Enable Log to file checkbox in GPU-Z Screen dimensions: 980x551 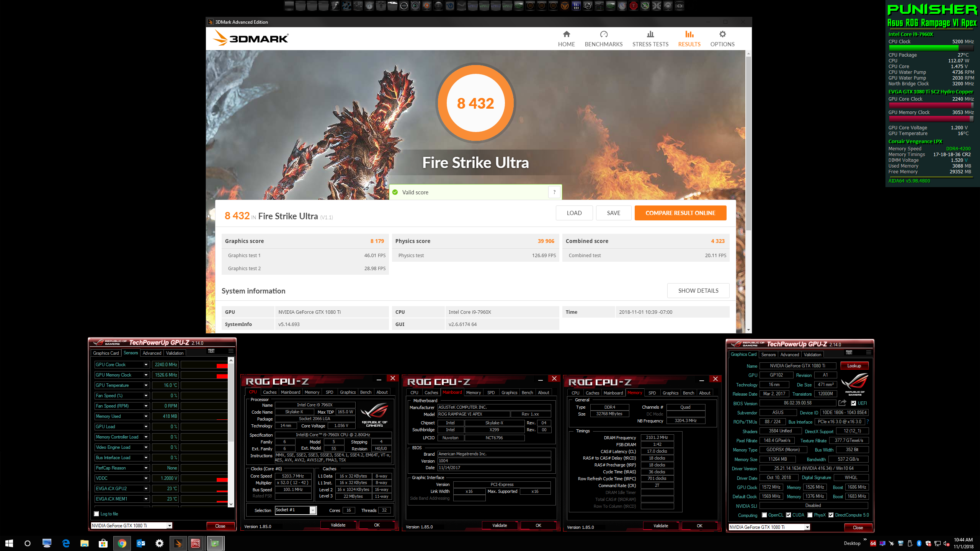96,514
